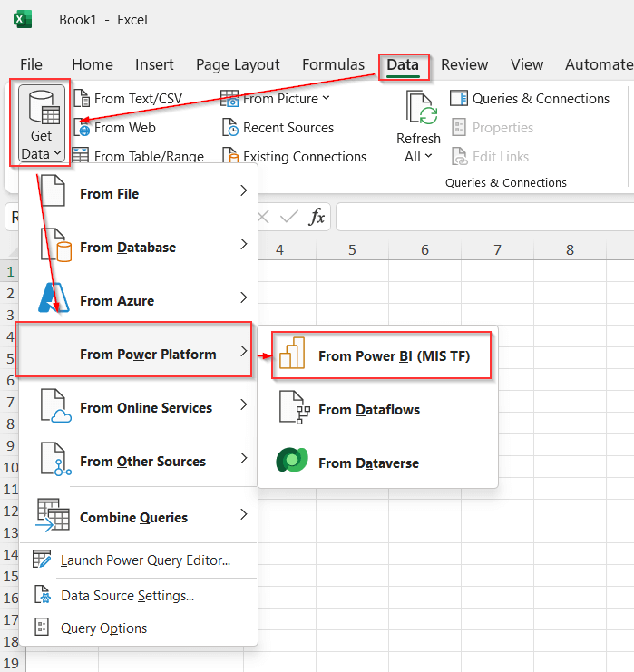634x672 pixels.
Task: Open Query Options entry text
Action: [x=103, y=628]
